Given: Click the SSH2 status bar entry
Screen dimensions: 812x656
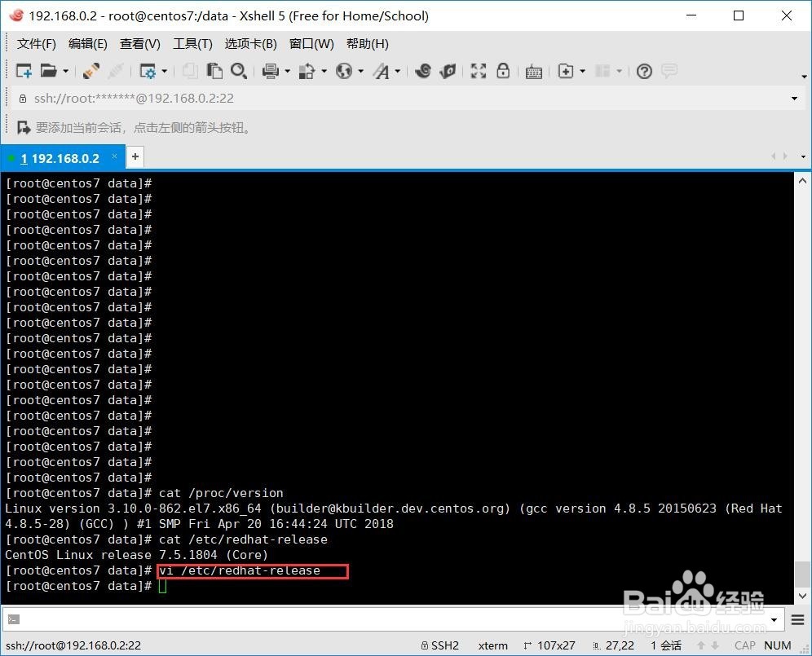Looking at the screenshot, I should click(440, 645).
